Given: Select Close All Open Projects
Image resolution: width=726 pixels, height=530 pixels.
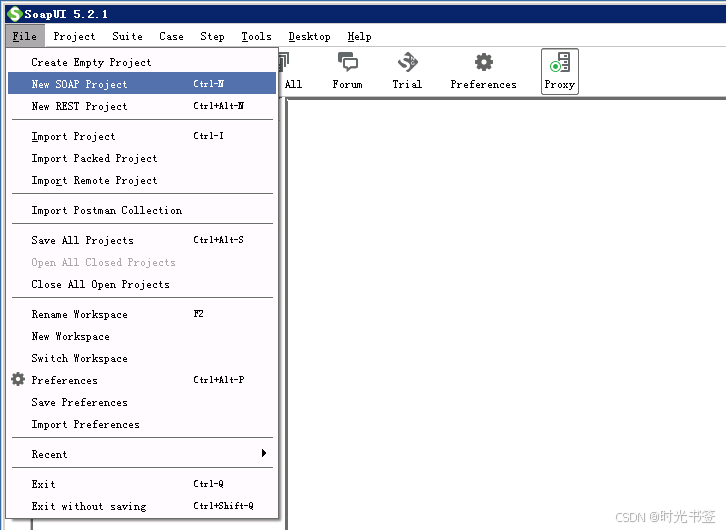Looking at the screenshot, I should [142, 284].
